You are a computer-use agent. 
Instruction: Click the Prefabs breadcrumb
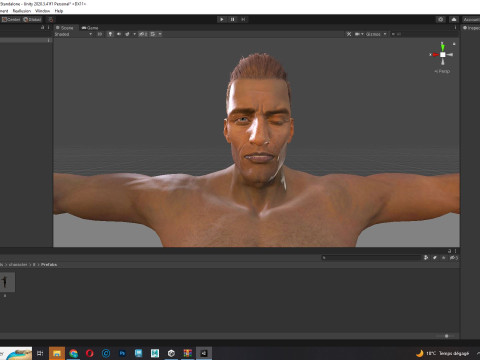49,265
